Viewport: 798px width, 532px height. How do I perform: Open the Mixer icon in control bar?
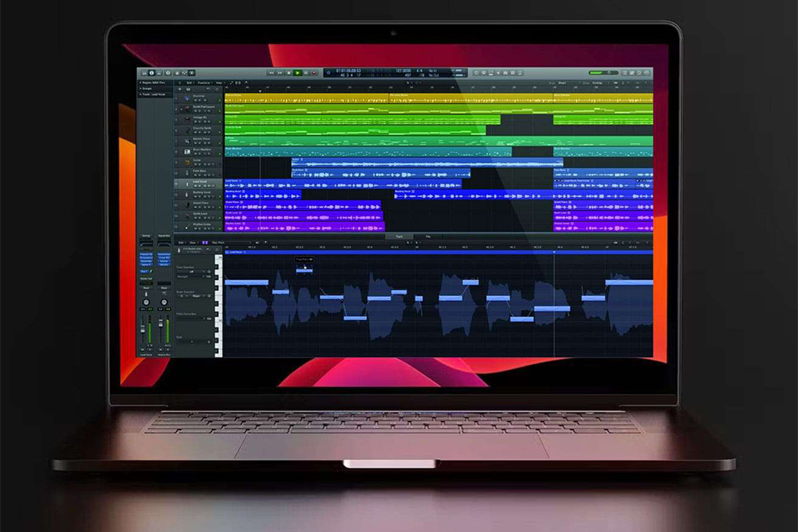(x=185, y=73)
